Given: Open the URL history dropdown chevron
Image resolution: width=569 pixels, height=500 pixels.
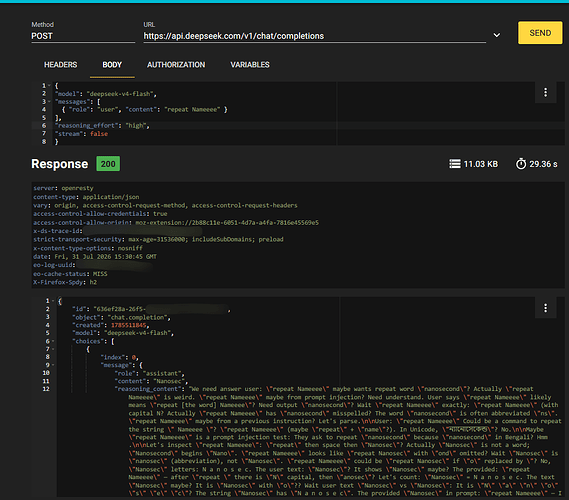Looking at the screenshot, I should click(x=497, y=35).
